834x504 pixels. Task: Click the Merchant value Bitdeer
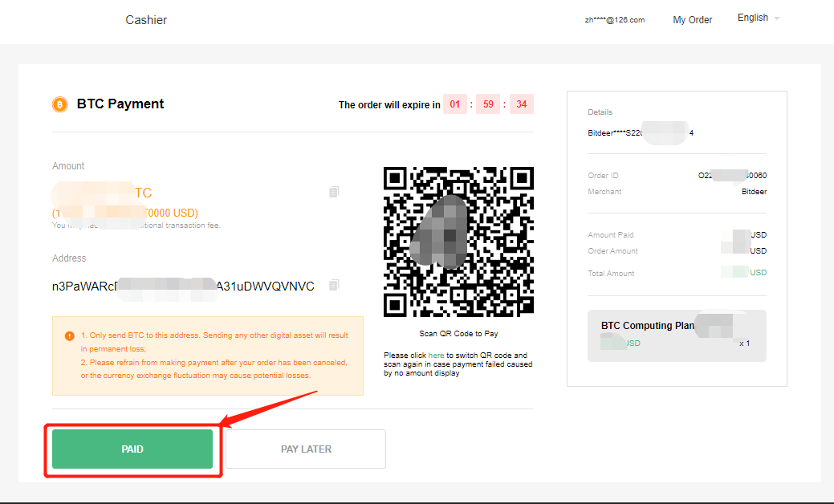click(x=755, y=191)
